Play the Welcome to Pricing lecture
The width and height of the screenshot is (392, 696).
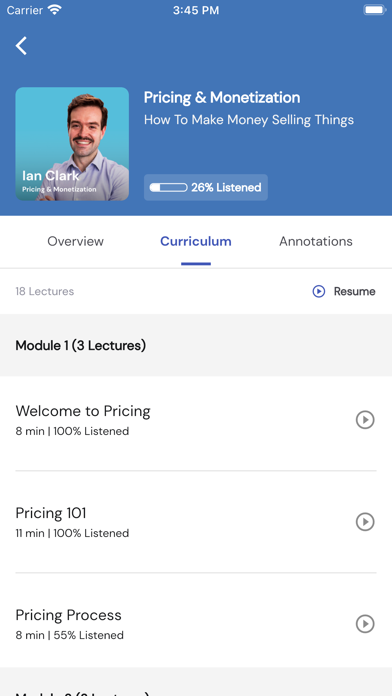(365, 419)
